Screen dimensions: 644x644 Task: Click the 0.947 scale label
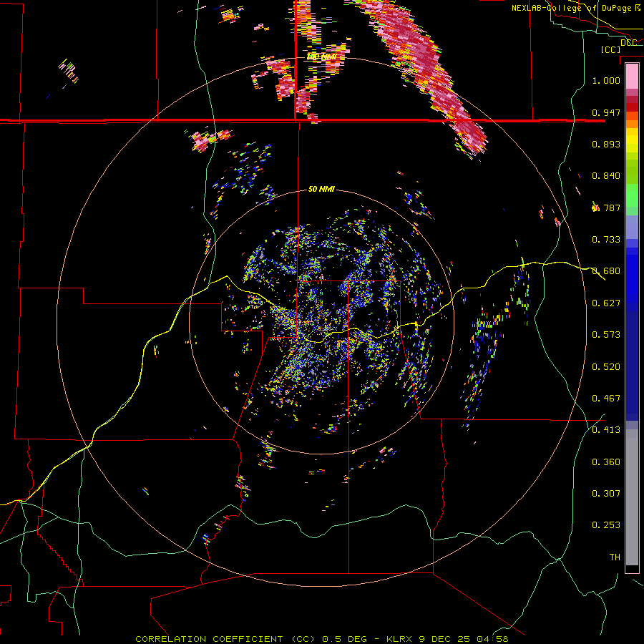point(606,112)
